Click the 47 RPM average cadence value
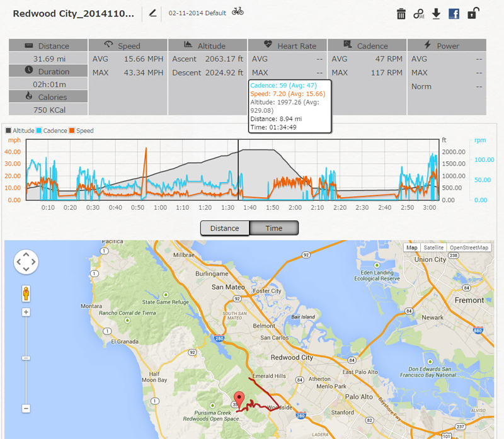Screen dimensions: 504x439 click(x=389, y=59)
